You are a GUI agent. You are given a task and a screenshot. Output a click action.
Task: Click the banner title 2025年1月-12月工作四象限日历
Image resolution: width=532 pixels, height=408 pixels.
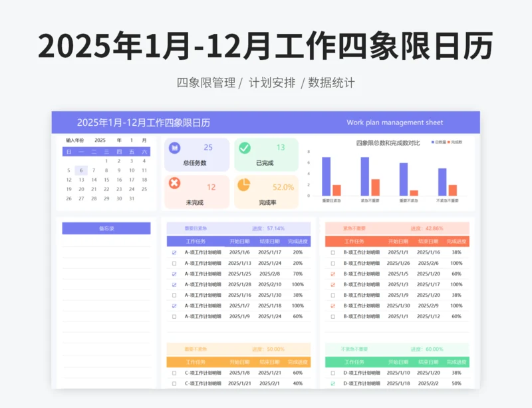[x=144, y=122]
